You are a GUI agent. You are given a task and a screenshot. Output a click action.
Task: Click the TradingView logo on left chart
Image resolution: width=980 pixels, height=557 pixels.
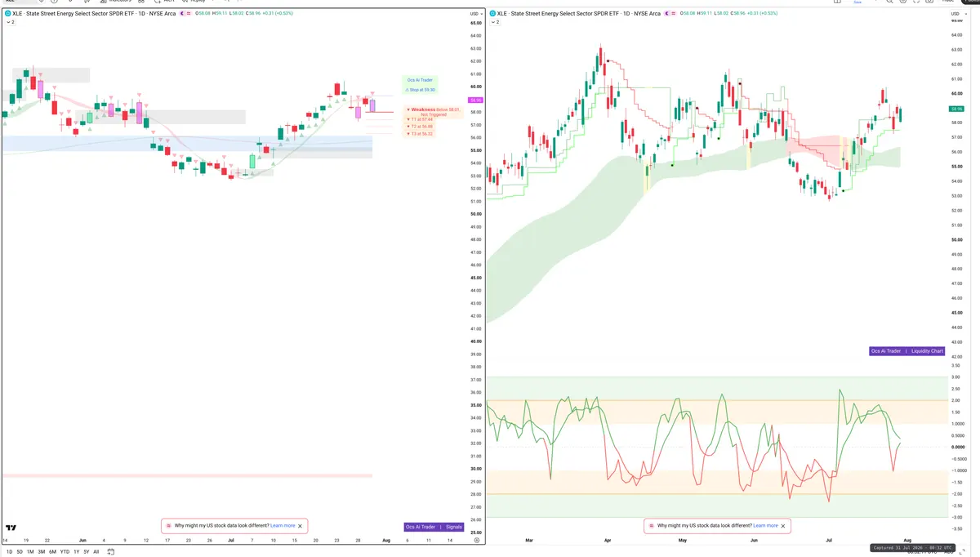click(11, 528)
